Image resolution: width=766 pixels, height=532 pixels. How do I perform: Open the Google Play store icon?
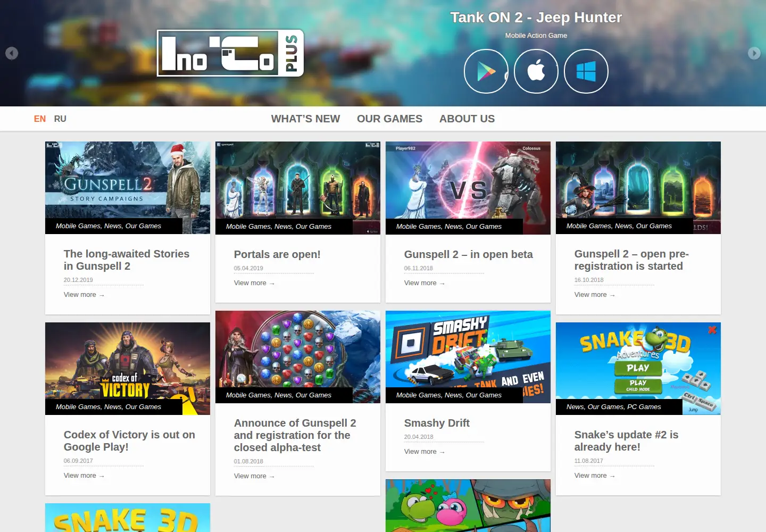point(486,71)
